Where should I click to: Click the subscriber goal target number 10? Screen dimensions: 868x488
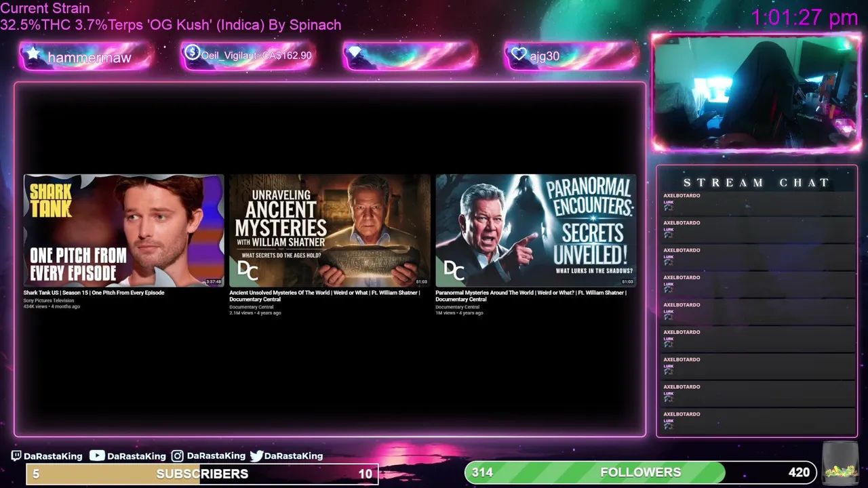tap(365, 474)
